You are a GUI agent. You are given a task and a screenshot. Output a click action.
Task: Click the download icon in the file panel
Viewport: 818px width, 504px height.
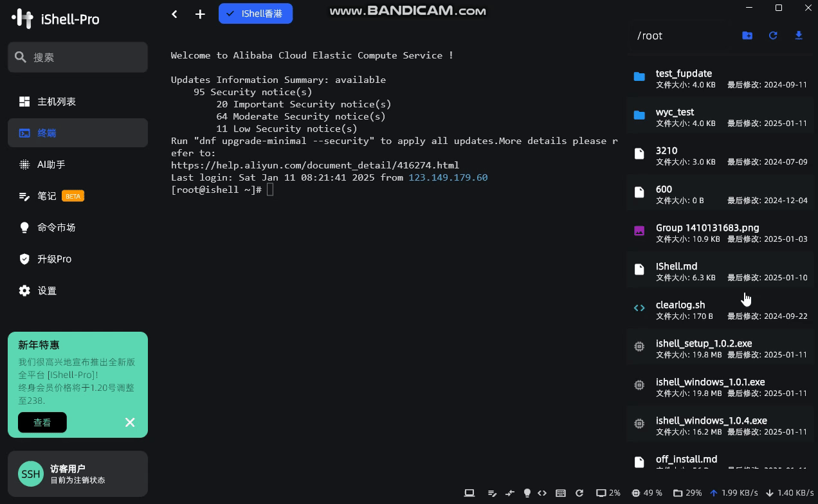(x=798, y=35)
